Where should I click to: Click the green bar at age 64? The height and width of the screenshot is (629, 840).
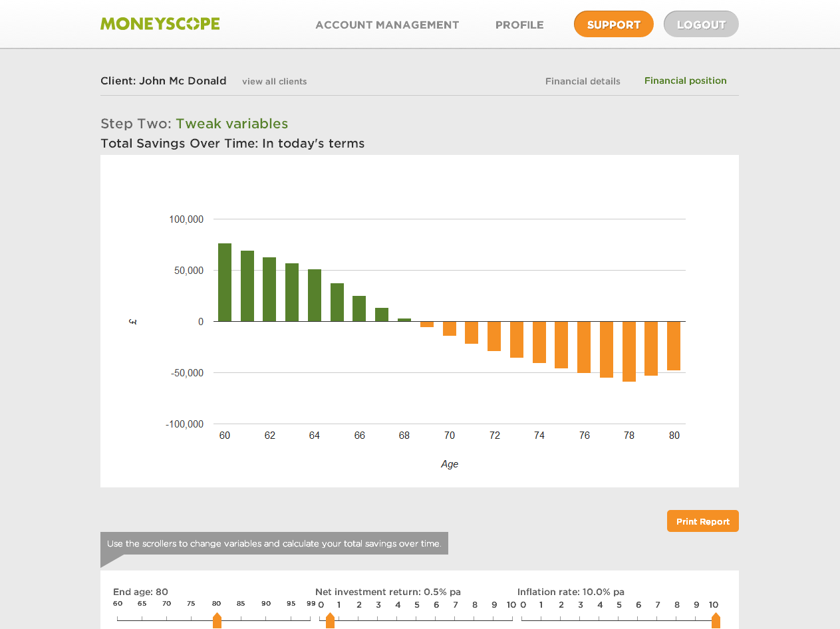tap(315, 295)
